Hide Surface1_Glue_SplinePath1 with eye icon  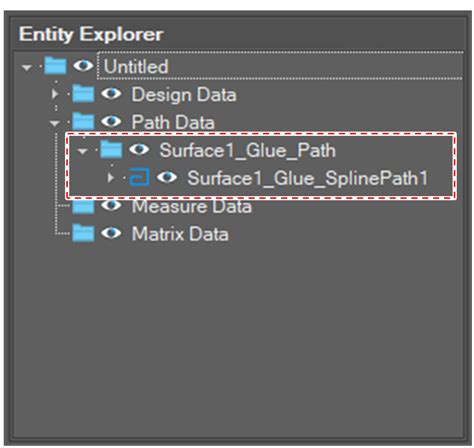[167, 177]
